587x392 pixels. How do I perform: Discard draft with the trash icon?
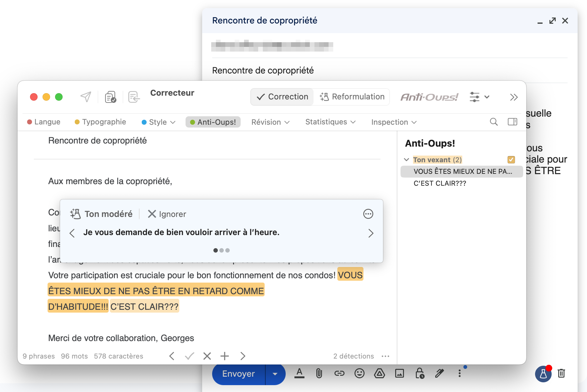[561, 373]
